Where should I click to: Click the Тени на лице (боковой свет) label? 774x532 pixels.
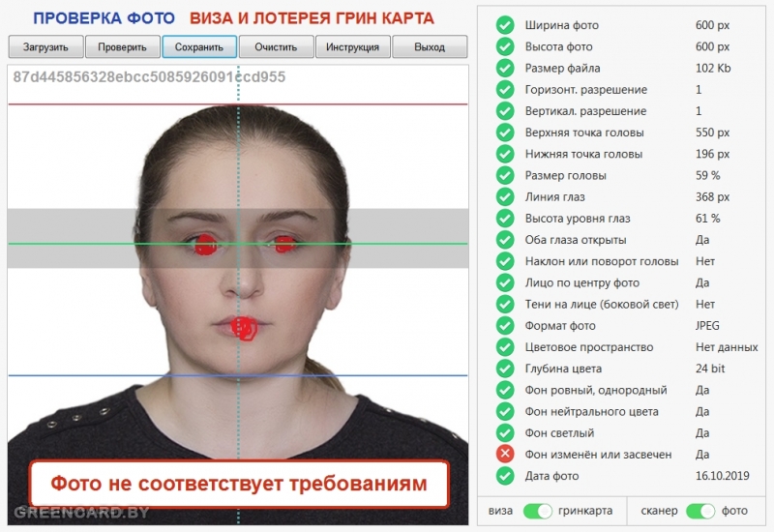602,305
